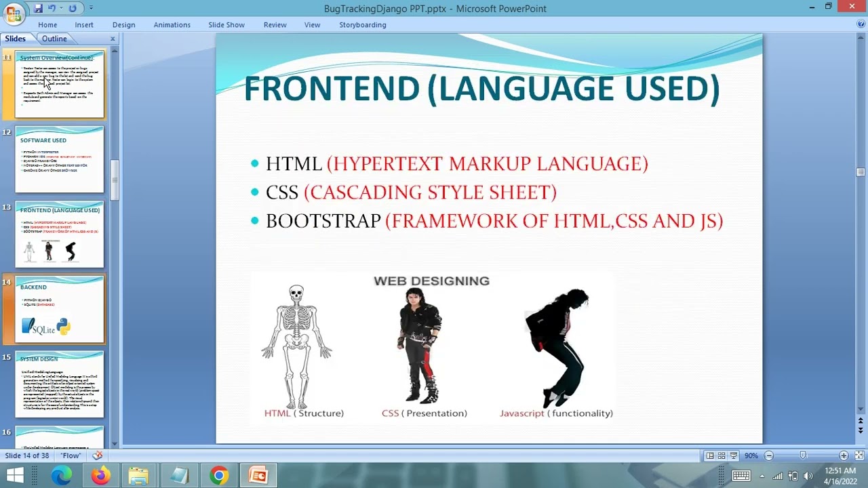This screenshot has width=868, height=488.
Task: Switch to Slide Sorter view
Action: click(x=722, y=455)
